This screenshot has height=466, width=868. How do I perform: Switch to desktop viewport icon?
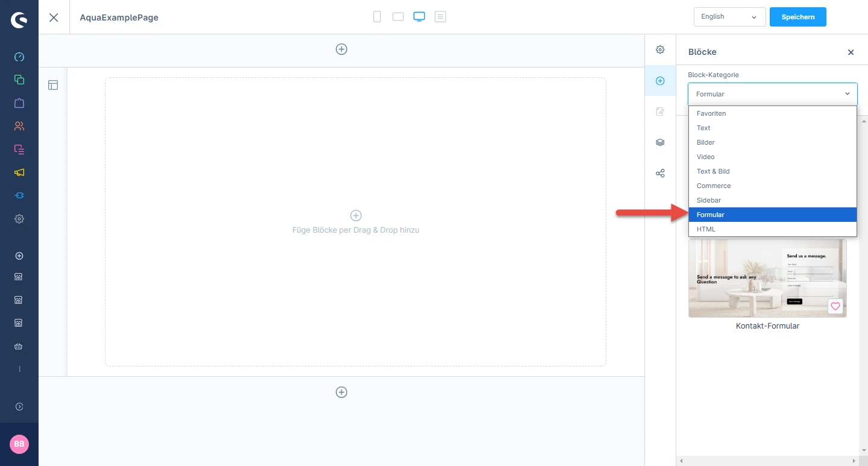(419, 17)
